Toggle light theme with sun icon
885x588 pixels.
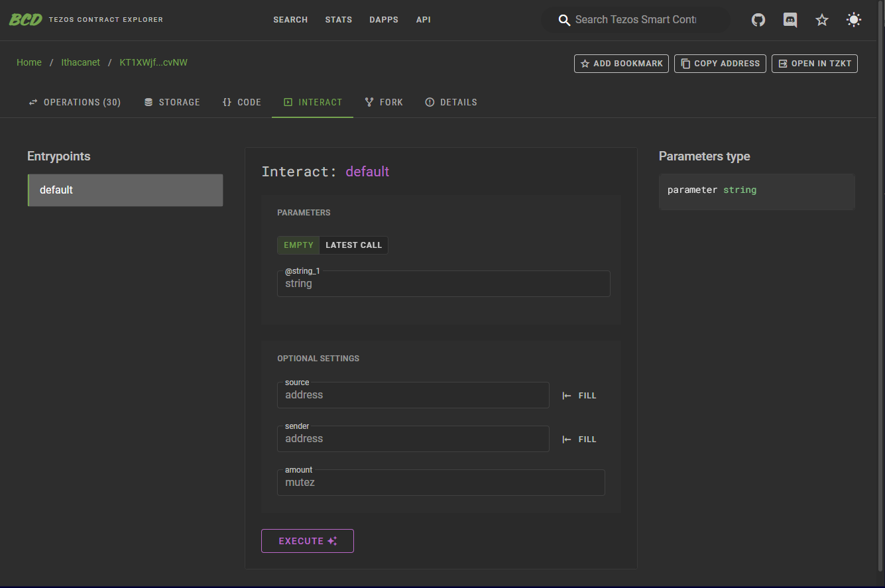coord(854,20)
